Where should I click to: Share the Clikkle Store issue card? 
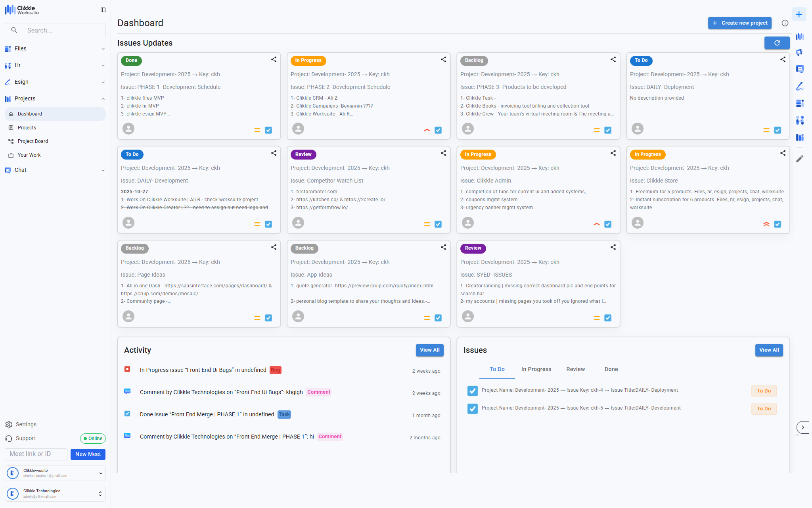pos(783,153)
